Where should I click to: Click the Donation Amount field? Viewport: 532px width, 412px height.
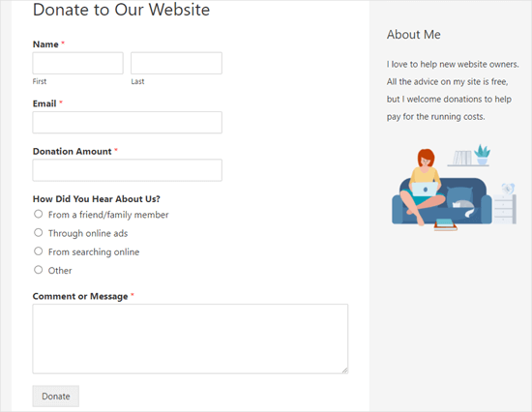pyautogui.click(x=128, y=170)
